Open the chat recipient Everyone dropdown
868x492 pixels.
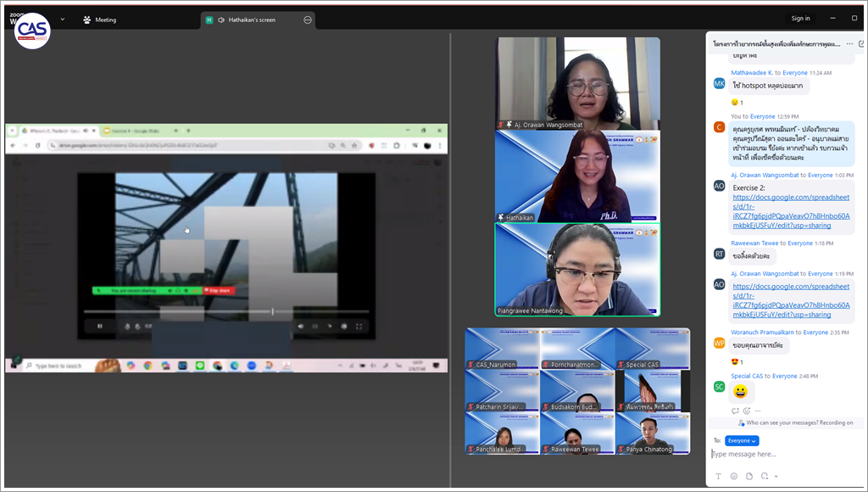(742, 440)
